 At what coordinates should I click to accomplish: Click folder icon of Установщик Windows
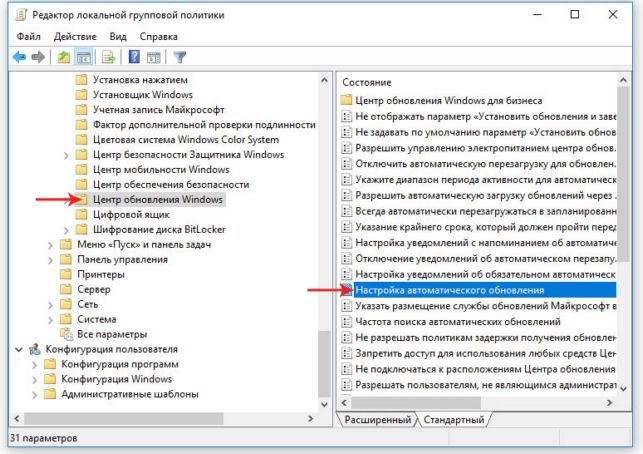pos(82,94)
